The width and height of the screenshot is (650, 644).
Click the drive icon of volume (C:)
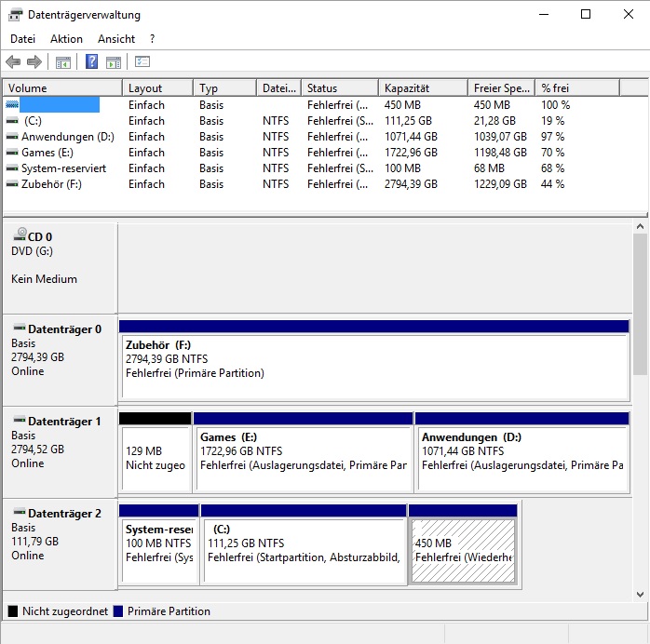[12, 121]
